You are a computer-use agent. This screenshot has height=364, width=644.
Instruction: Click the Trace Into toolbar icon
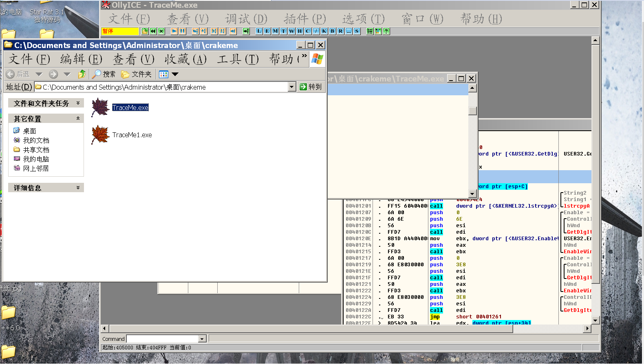click(x=214, y=31)
